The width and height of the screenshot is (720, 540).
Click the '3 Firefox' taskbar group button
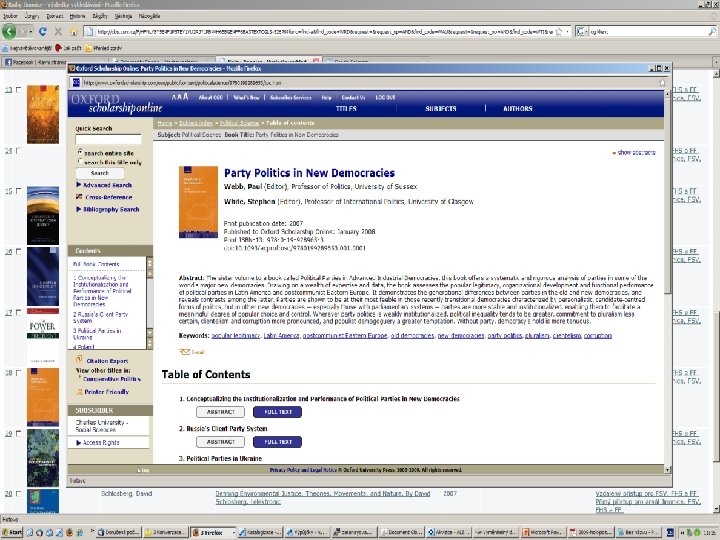(213, 533)
